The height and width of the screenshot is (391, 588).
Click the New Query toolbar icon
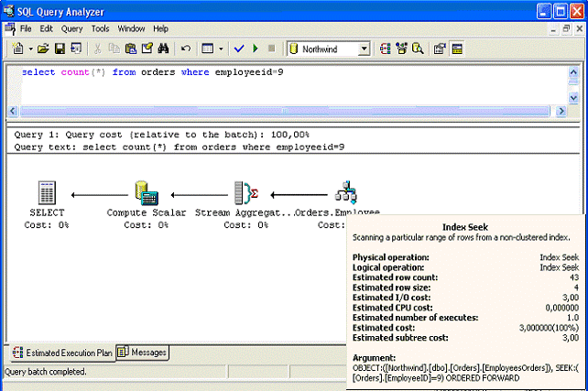tap(18, 49)
